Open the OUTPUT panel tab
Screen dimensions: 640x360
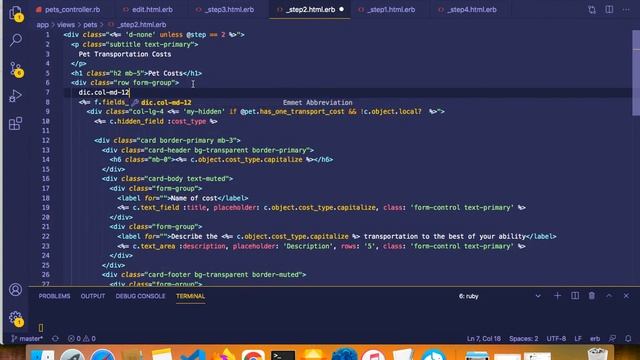tap(93, 296)
